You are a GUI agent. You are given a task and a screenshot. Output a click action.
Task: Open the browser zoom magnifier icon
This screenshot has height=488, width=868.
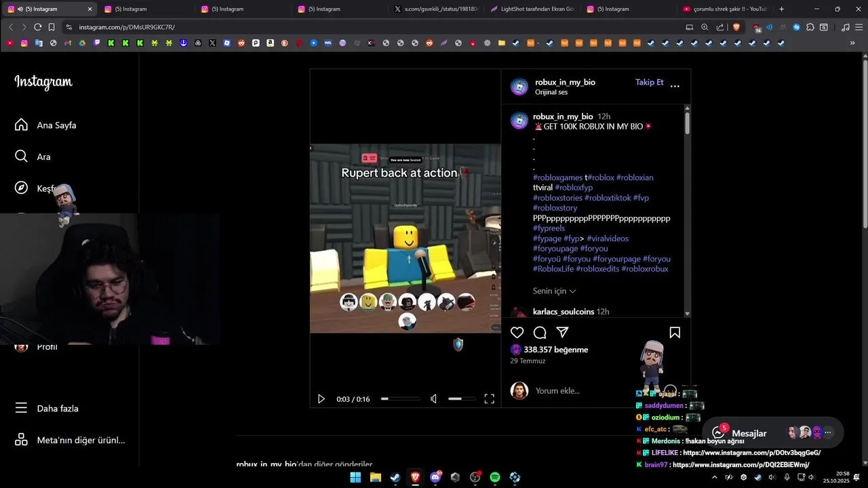coord(705,27)
